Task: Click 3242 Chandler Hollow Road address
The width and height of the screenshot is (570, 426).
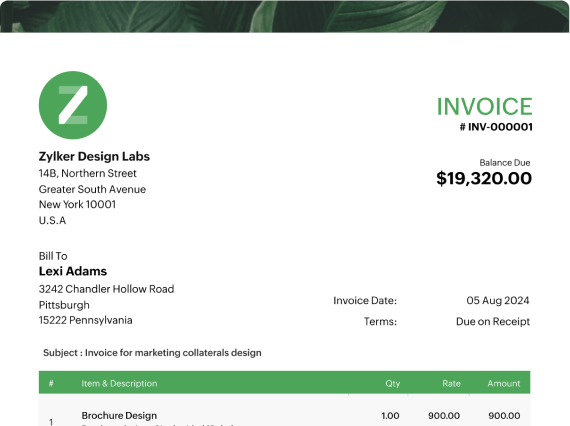Action: [107, 289]
